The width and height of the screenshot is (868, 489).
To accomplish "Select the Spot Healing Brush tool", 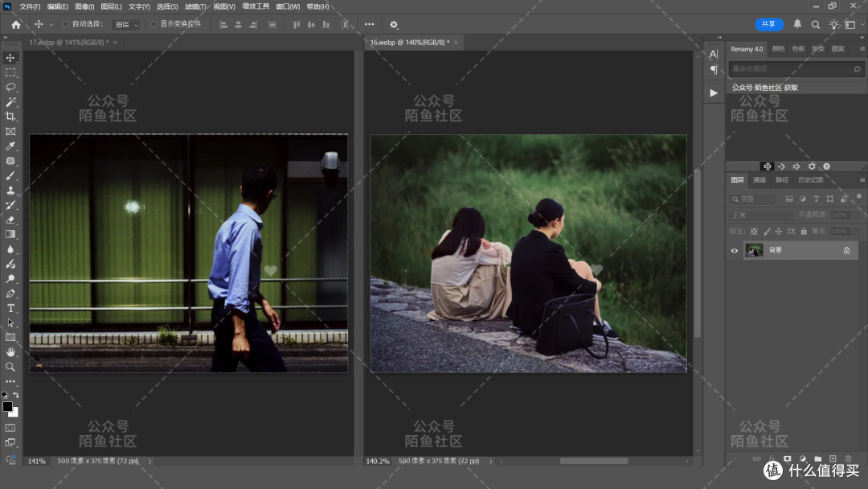I will (x=10, y=161).
